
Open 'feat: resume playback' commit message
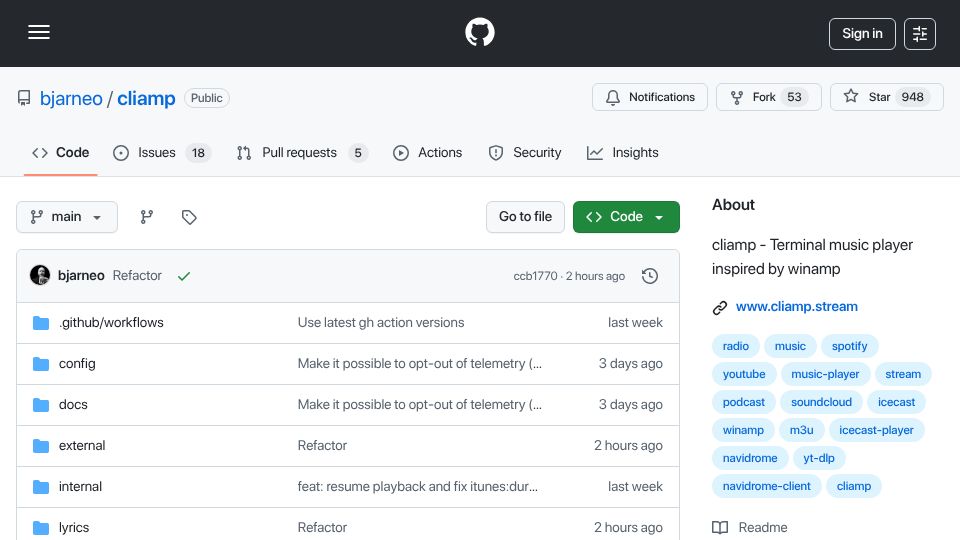[x=418, y=487]
